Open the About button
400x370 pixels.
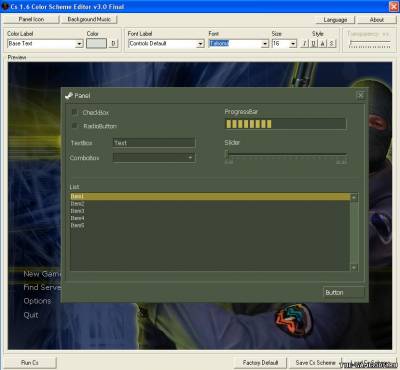[x=377, y=20]
